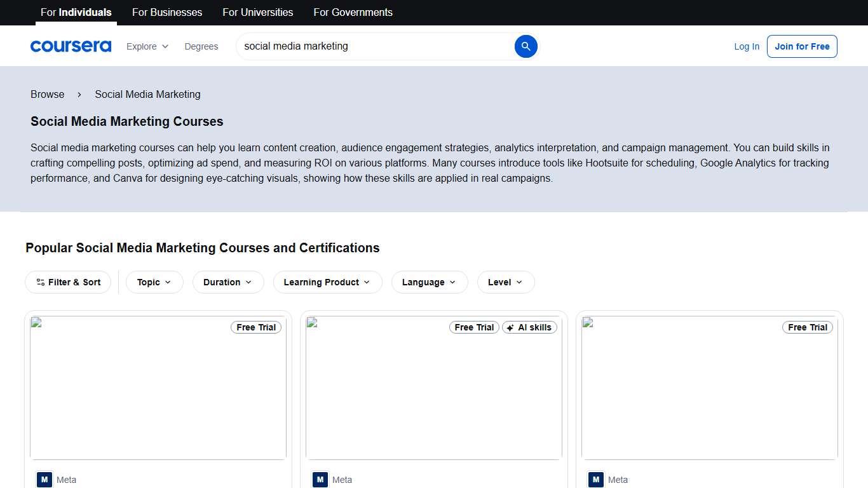
Task: Click the Log In link
Action: point(746,46)
